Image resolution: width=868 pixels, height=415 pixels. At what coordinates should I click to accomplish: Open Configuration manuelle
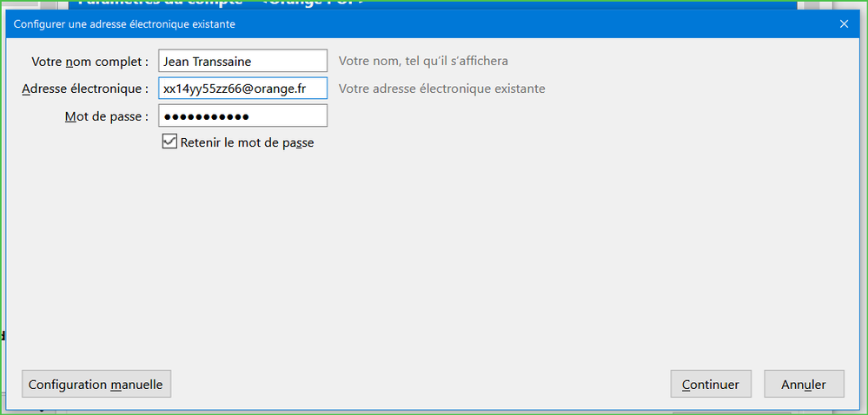coord(96,384)
